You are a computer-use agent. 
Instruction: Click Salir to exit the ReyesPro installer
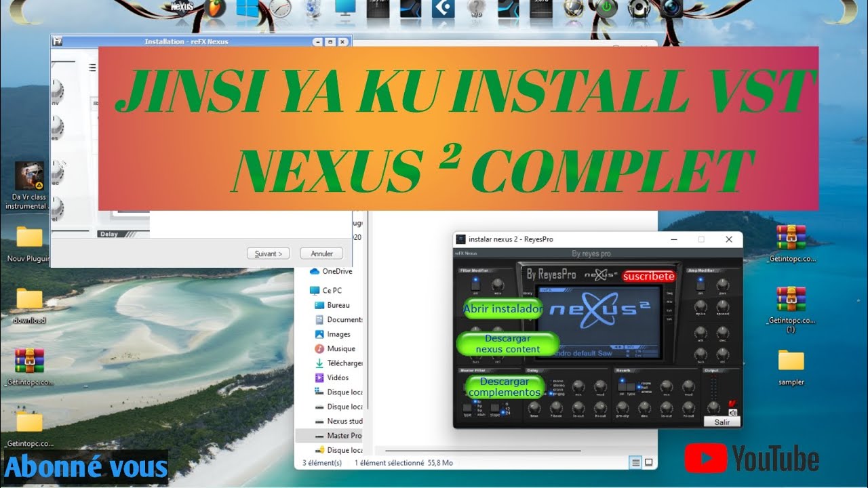(722, 422)
